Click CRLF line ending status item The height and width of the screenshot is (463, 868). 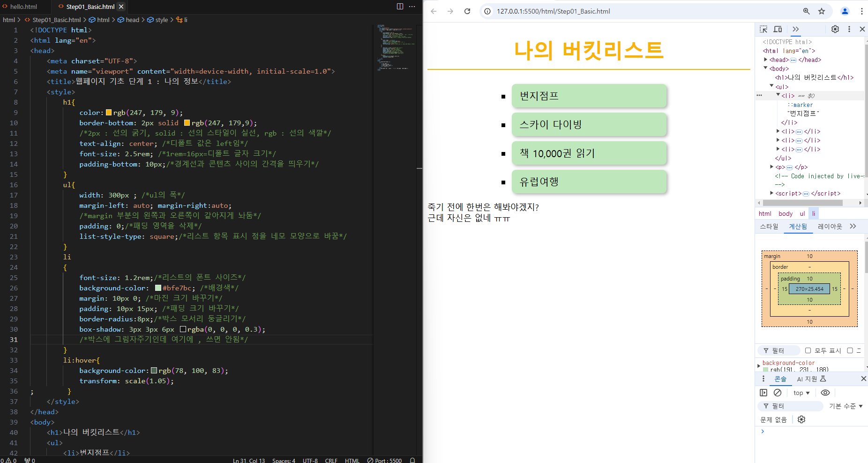tap(331, 460)
